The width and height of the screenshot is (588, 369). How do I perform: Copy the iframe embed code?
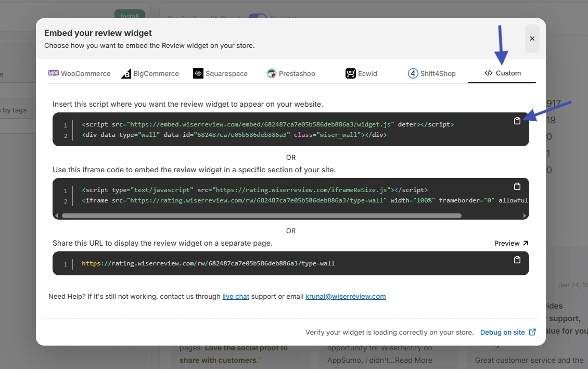pos(517,186)
